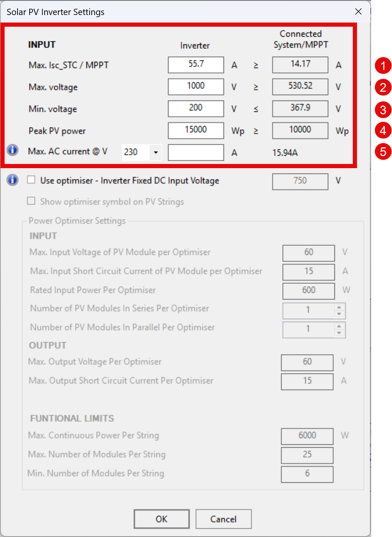Viewport: 392px width, 537px height.
Task: Click OK button
Action: [161, 519]
